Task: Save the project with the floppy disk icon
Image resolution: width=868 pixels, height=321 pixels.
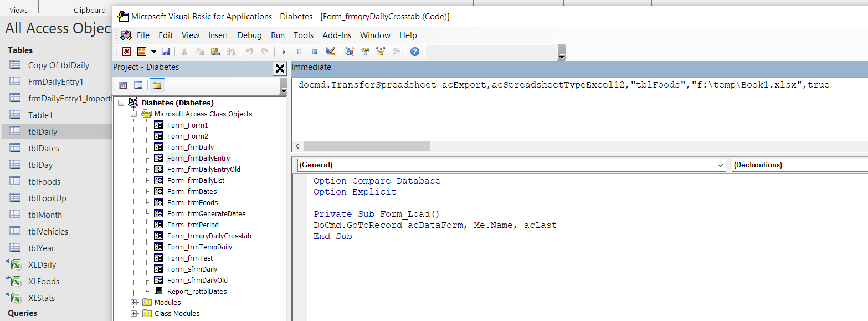Action: click(x=165, y=52)
